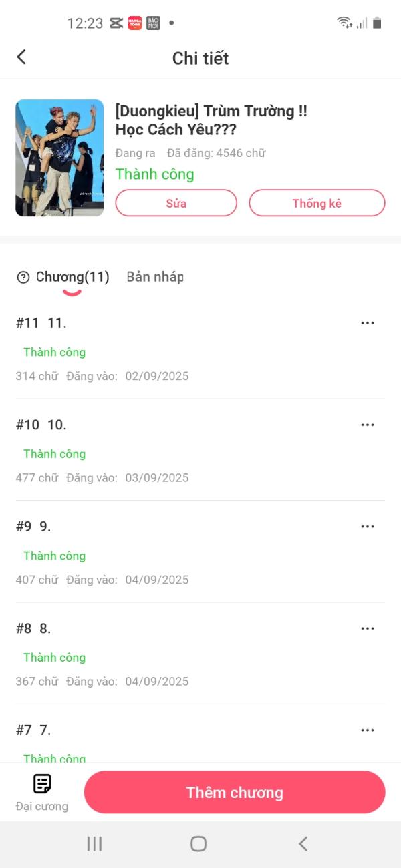Open the story cover thumbnail
Image resolution: width=401 pixels, height=868 pixels.
(59, 158)
